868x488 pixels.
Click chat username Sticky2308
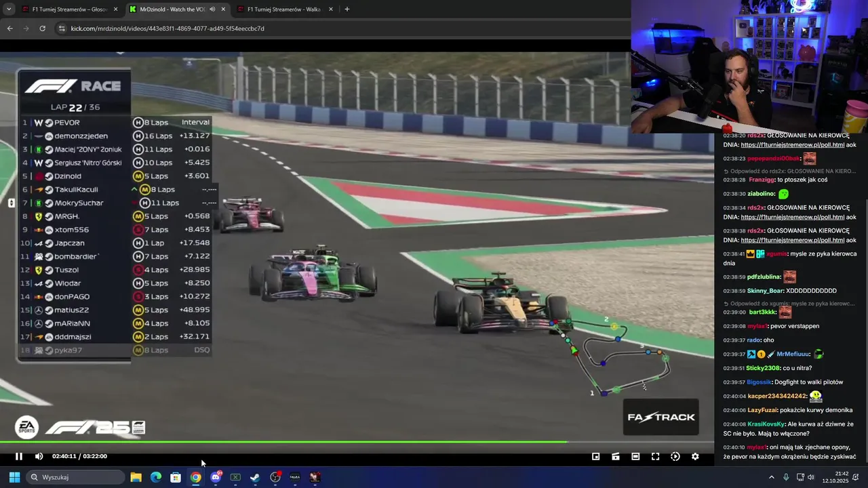[x=764, y=369]
